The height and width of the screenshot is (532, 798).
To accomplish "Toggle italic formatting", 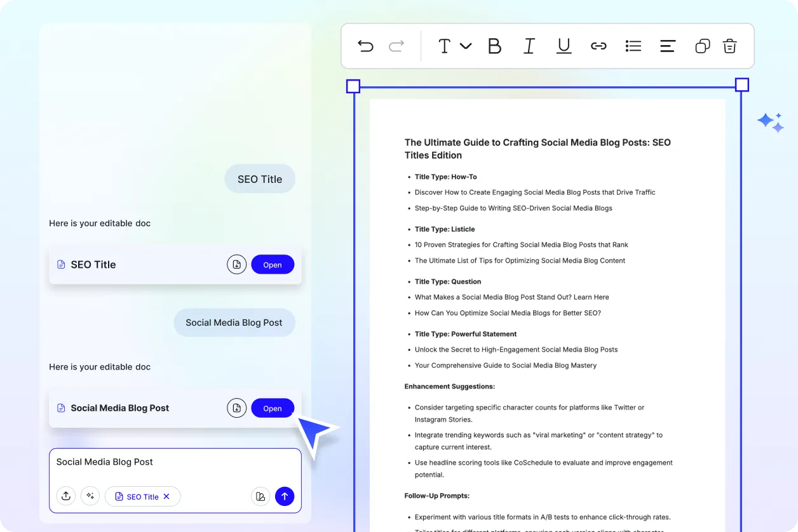I will [529, 45].
